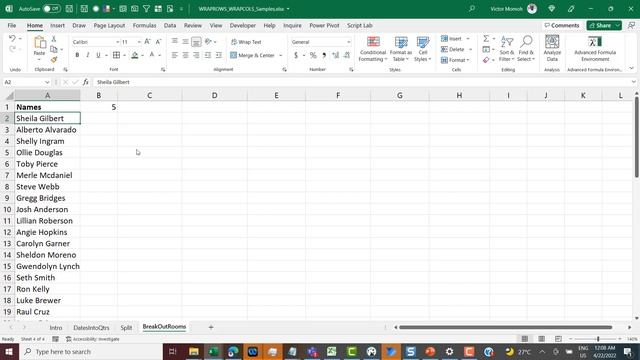Switch to the Developer tab
This screenshot has height=360, width=640.
click(x=242, y=25)
